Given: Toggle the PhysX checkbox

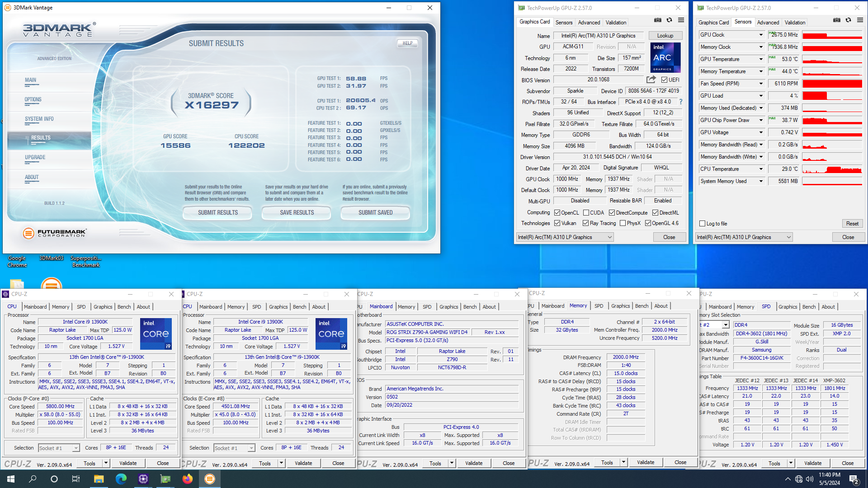Looking at the screenshot, I should click(x=623, y=223).
